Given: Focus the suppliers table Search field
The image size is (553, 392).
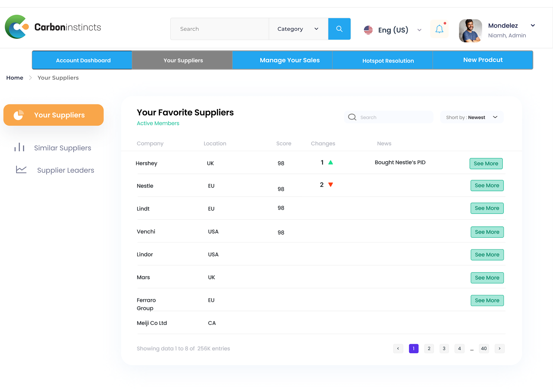Looking at the screenshot, I should click(x=389, y=117).
